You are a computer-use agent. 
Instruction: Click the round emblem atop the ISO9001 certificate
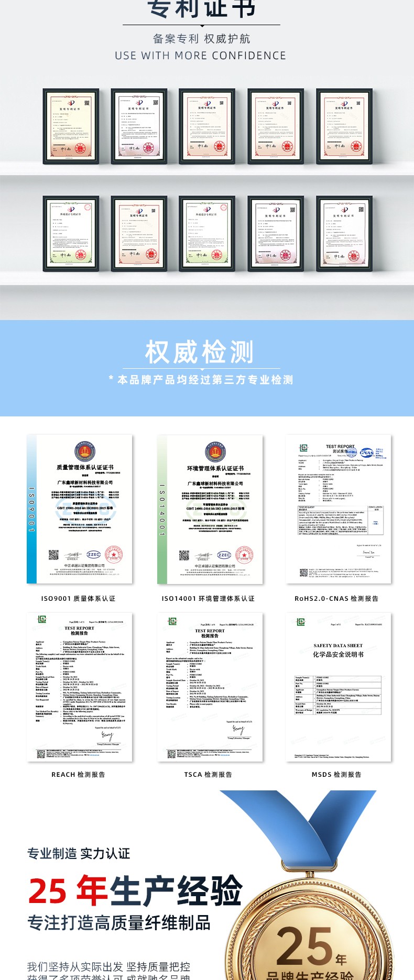pos(85,452)
